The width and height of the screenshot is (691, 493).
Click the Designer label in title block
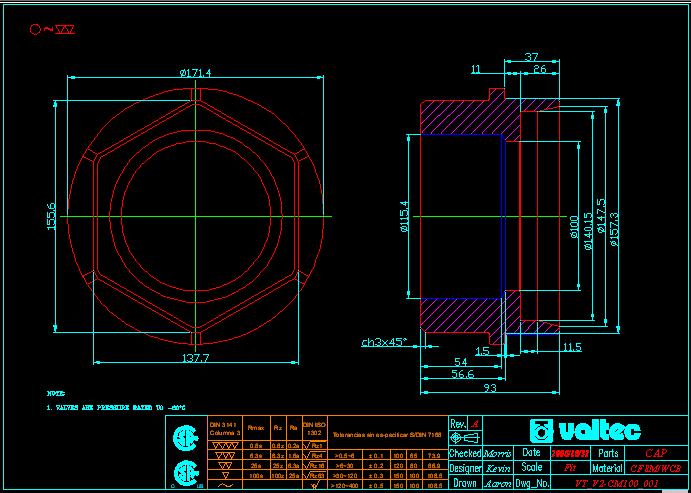point(465,468)
